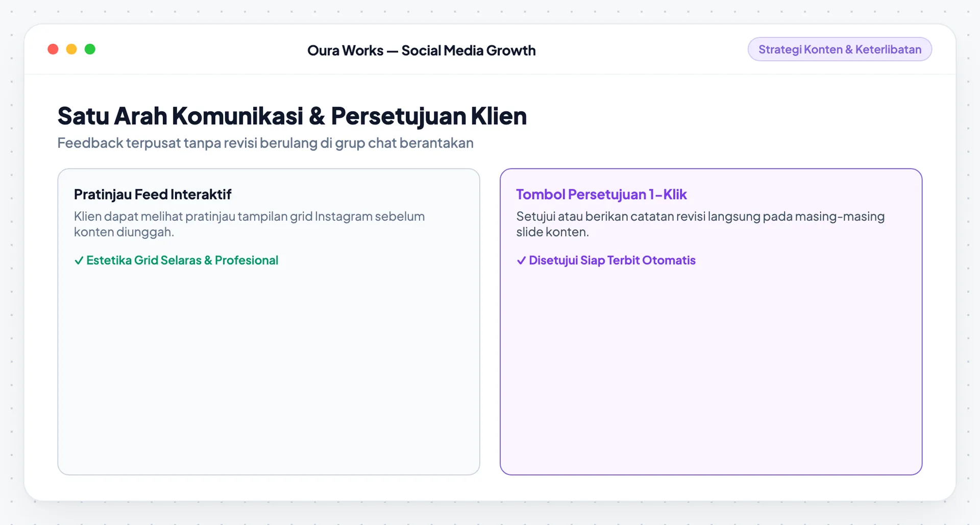The image size is (980, 525).
Task: Open the Pratinjau Feed Interaktif card heading
Action: [153, 195]
